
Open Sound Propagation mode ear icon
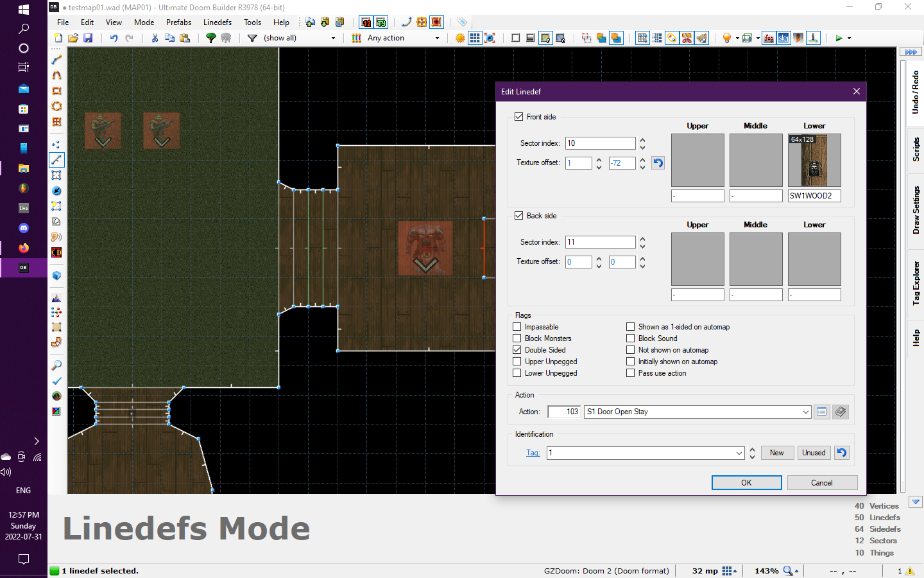pyautogui.click(x=56, y=237)
